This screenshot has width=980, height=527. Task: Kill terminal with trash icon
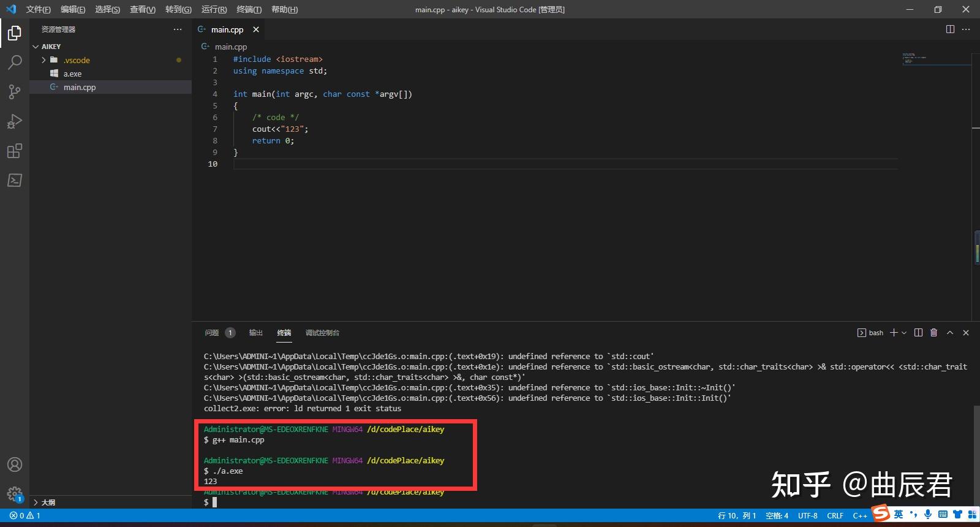pos(934,333)
